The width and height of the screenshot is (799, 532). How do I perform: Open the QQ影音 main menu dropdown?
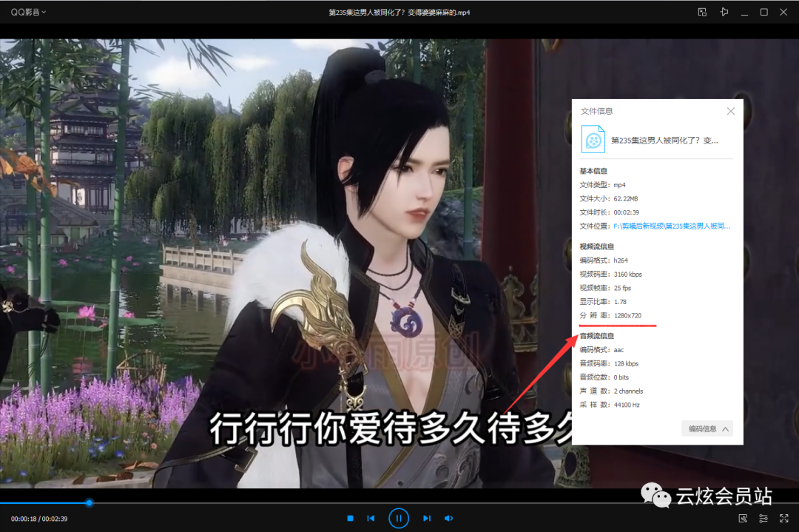(x=29, y=13)
